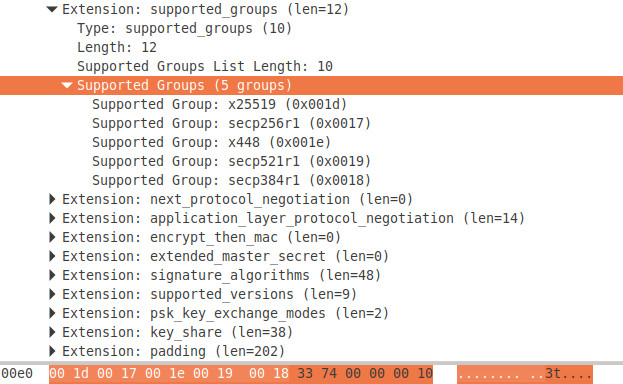Expand the supported_versions extension
This screenshot has height=384, width=623.
(x=52, y=294)
